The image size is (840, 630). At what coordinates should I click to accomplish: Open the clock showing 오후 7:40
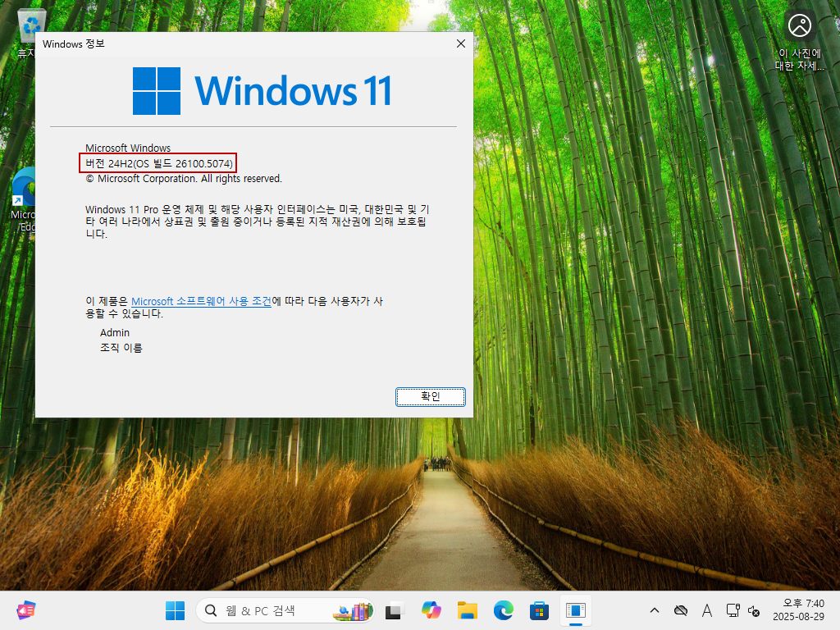798,610
